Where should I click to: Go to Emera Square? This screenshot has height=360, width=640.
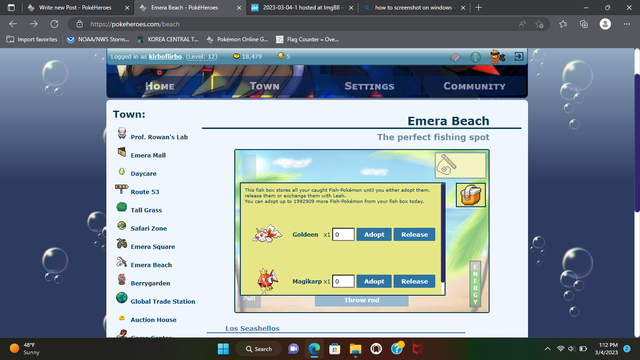153,247
